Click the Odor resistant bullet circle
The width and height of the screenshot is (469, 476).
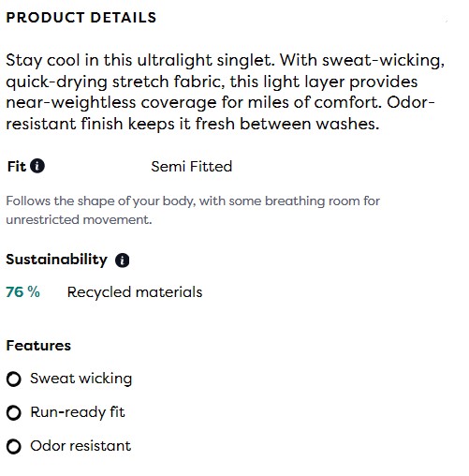14,447
